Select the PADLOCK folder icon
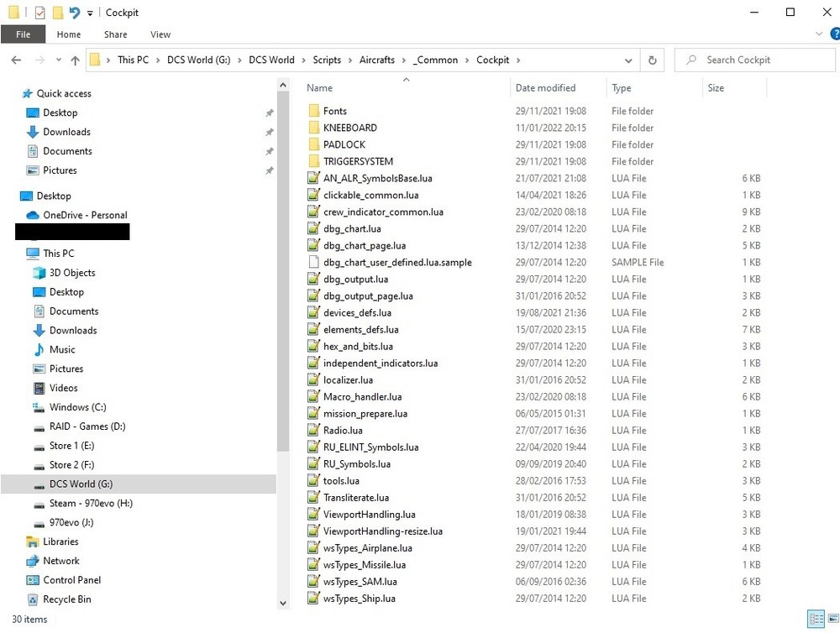Image resolution: width=840 pixels, height=633 pixels. pyautogui.click(x=314, y=144)
